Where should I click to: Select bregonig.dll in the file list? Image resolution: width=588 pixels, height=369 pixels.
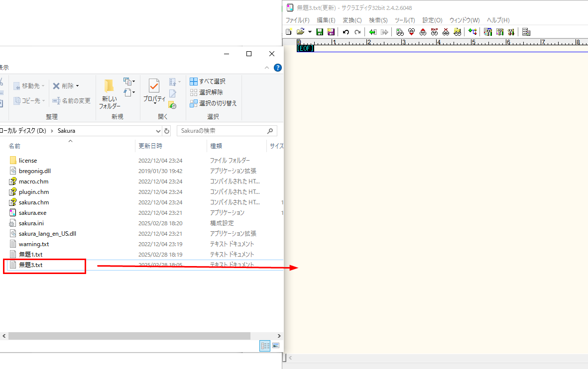tap(34, 171)
